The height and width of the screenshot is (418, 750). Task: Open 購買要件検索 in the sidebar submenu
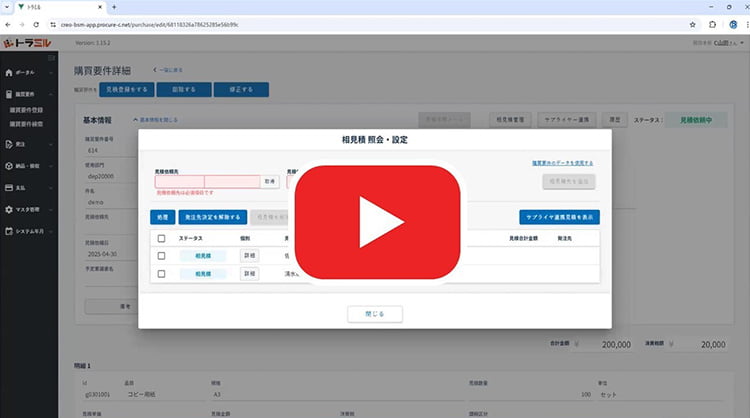26,124
